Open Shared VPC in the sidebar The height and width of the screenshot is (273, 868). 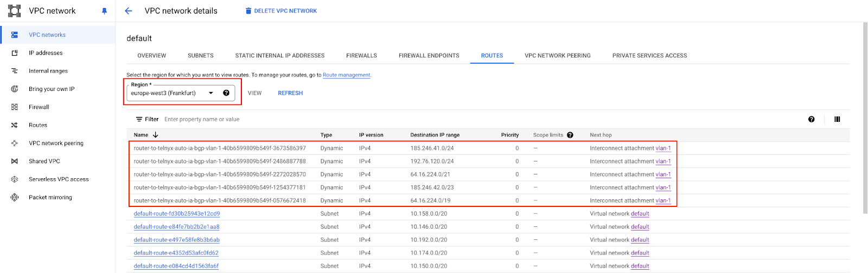pyautogui.click(x=58, y=161)
